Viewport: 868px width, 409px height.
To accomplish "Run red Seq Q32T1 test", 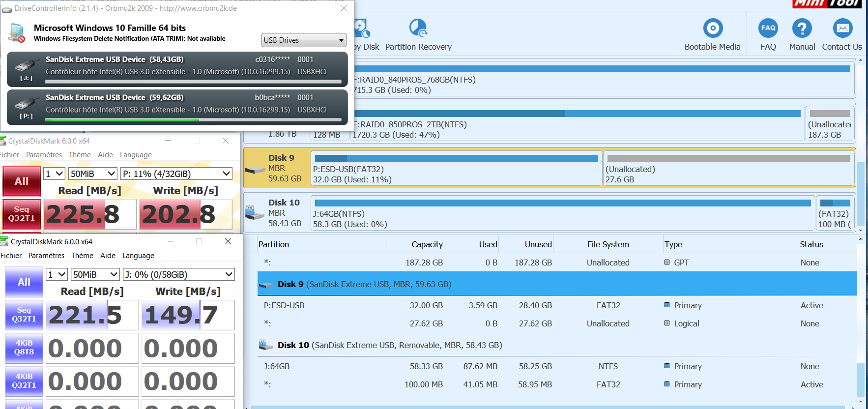I will click(22, 214).
